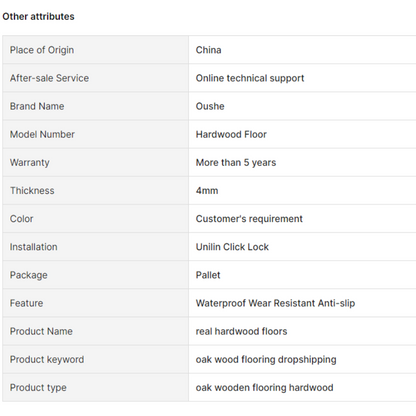Select the Model Number label
This screenshot has height=416, width=416.
pyautogui.click(x=42, y=134)
